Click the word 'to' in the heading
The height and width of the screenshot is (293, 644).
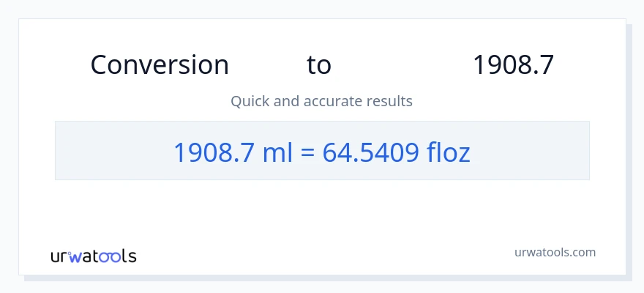click(319, 65)
